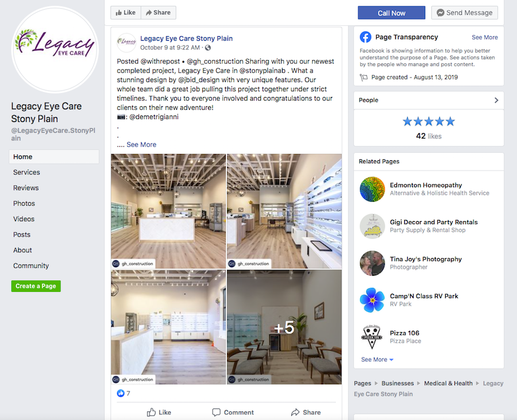Open the Photos tab in sidebar
This screenshot has width=517, height=420.
pos(24,203)
